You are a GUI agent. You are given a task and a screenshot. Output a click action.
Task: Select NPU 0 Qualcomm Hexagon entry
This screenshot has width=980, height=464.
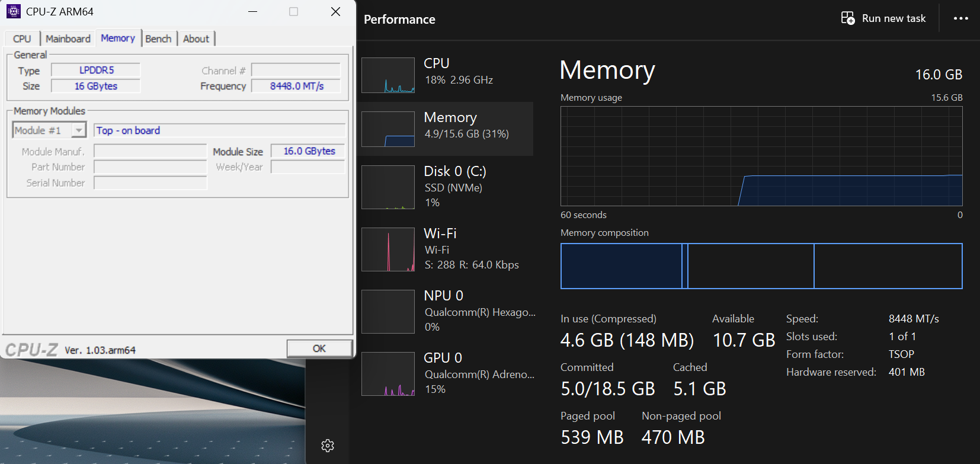coord(450,311)
